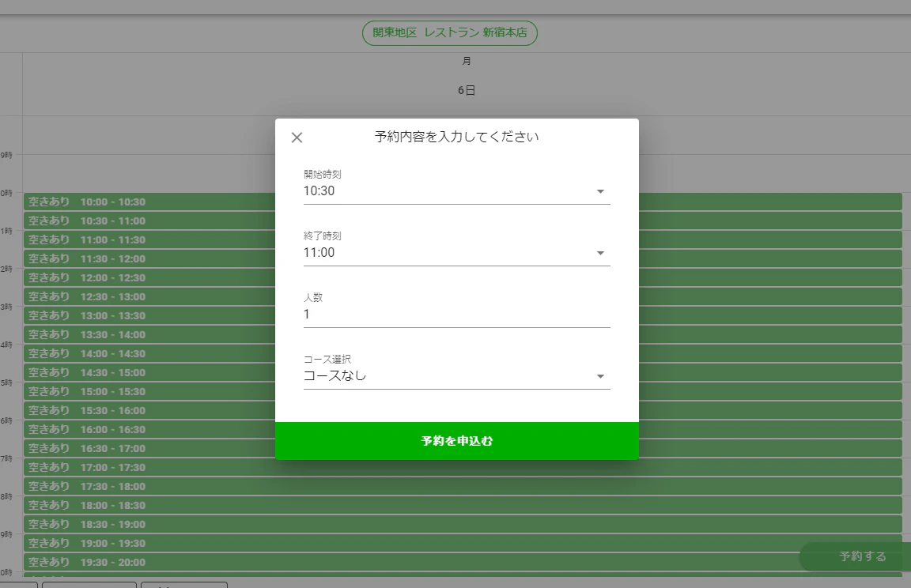Select the 19:30 - 20:00 available slot
Image resolution: width=911 pixels, height=588 pixels.
463,562
